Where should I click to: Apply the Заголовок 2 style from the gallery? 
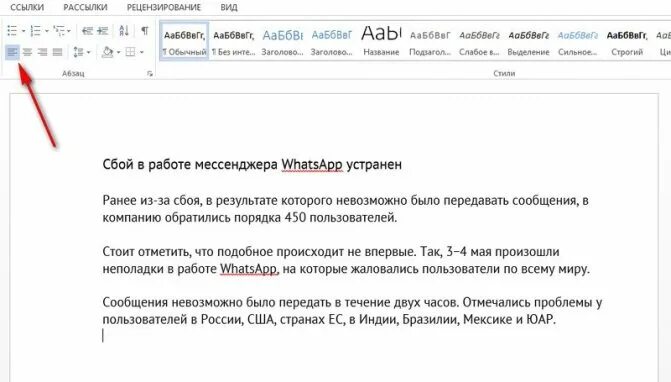click(x=332, y=41)
